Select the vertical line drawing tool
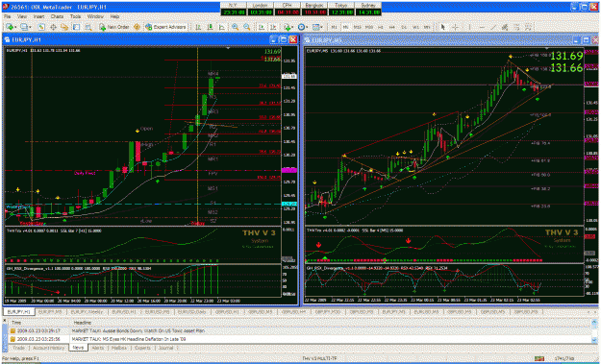This screenshot has height=364, width=601. tap(470, 27)
